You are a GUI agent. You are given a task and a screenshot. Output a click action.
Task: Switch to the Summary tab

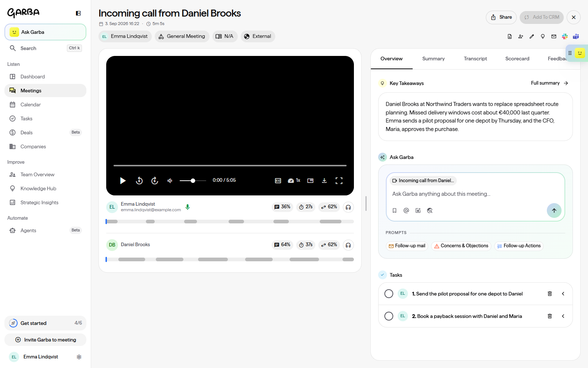tap(433, 59)
